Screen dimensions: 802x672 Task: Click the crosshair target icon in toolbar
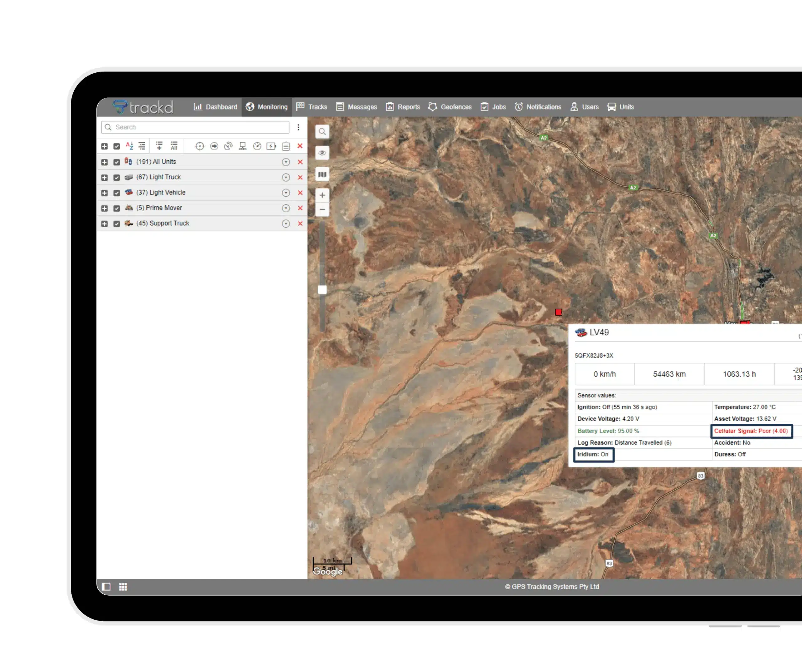(199, 146)
